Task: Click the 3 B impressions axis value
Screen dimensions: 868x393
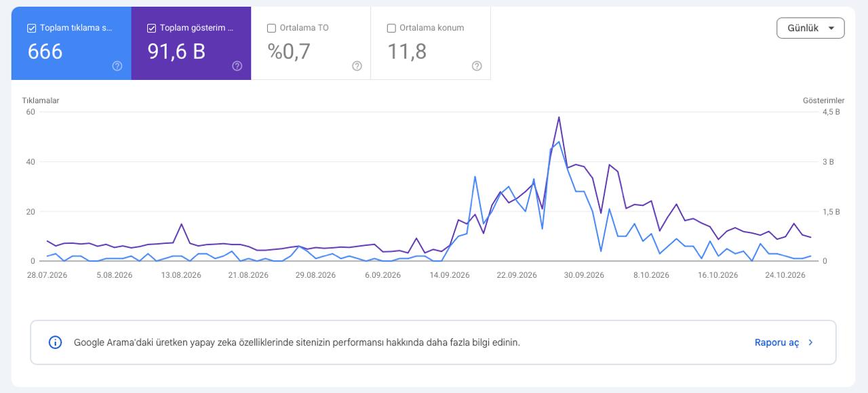Action: [829, 162]
